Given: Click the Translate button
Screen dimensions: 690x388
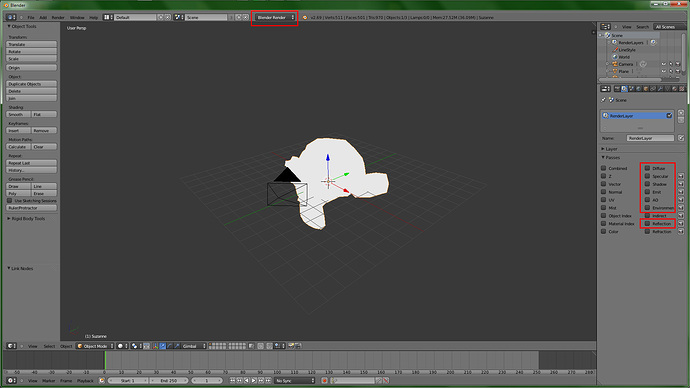Looking at the screenshot, I should tap(31, 44).
